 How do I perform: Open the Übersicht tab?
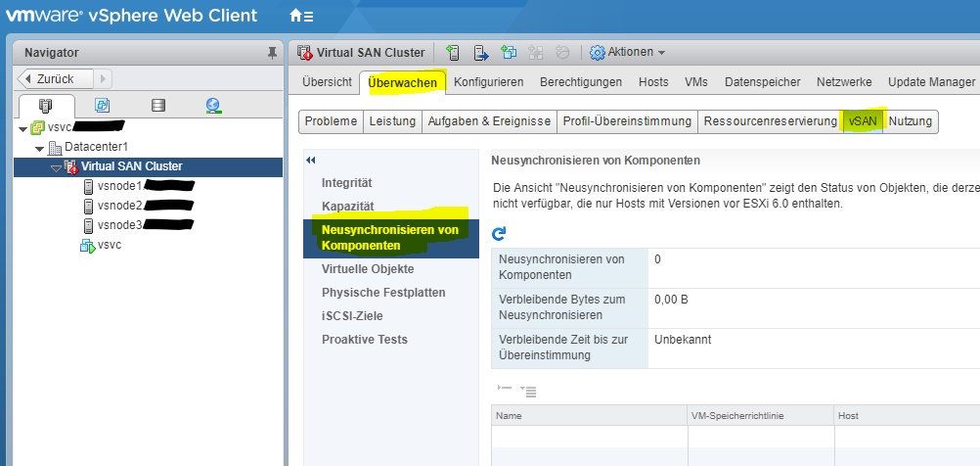click(327, 82)
